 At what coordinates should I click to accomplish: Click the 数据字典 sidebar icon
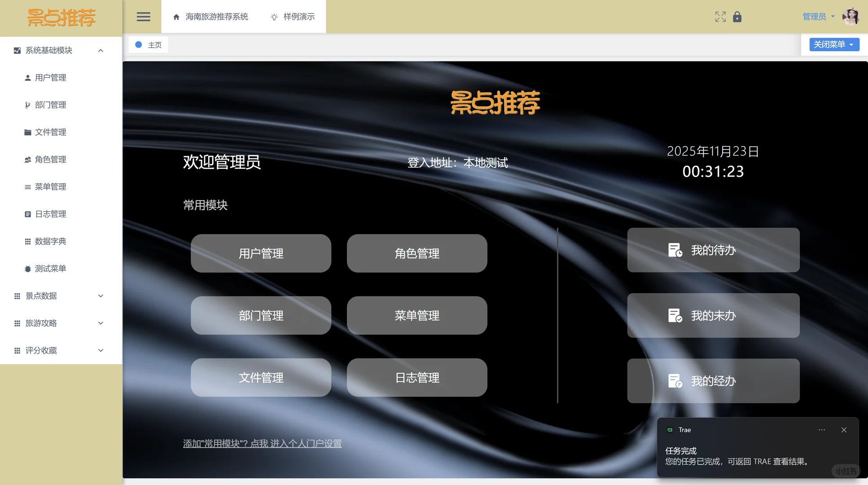[x=27, y=241]
